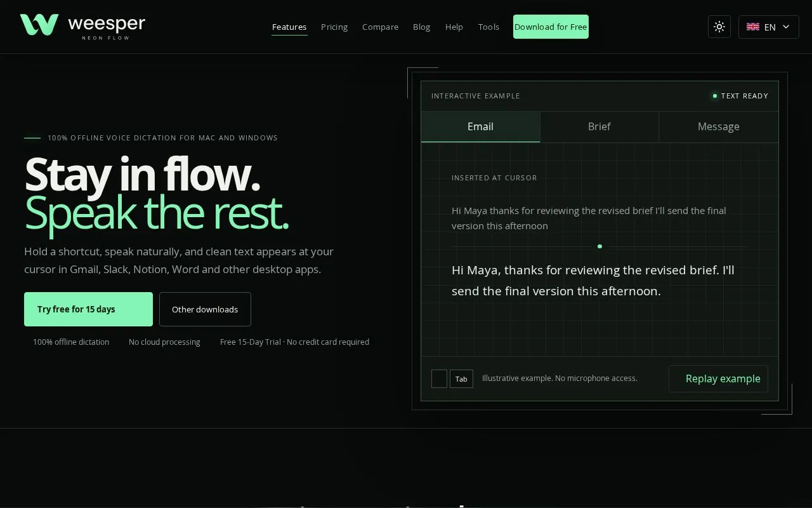The width and height of the screenshot is (812, 508).
Task: Click the 'Speak the rest.' headline
Action: click(x=156, y=213)
